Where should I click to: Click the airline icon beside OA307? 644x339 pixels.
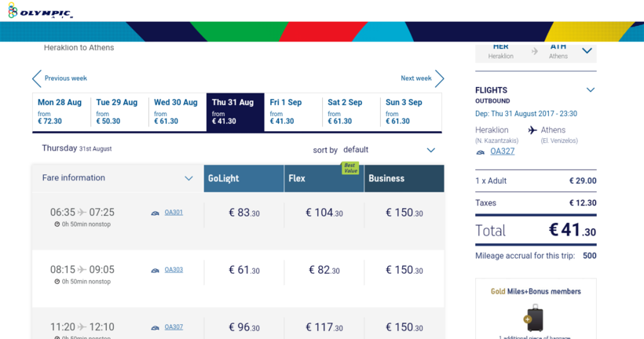(156, 328)
